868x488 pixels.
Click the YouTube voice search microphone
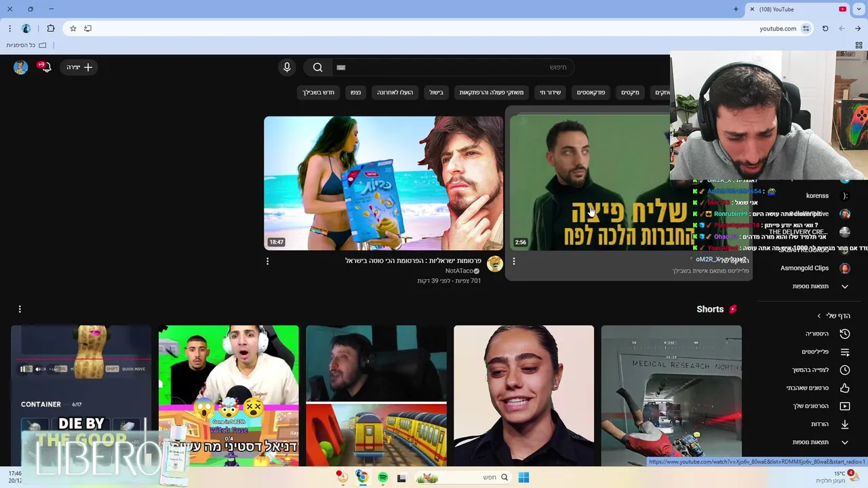pos(287,67)
